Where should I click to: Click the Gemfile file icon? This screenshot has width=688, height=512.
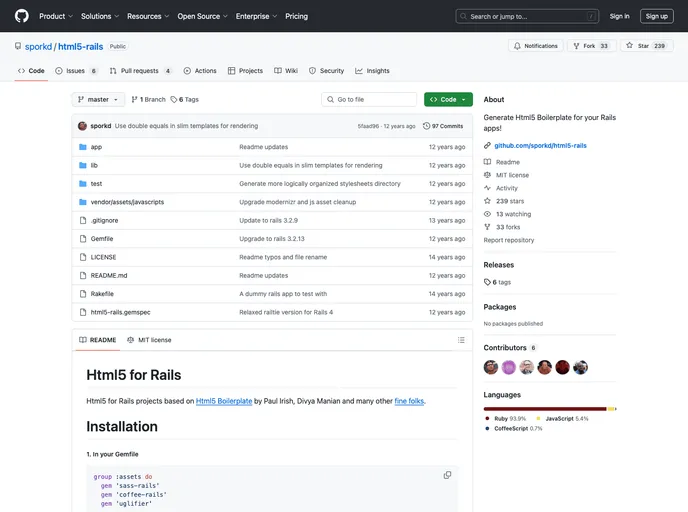point(83,239)
